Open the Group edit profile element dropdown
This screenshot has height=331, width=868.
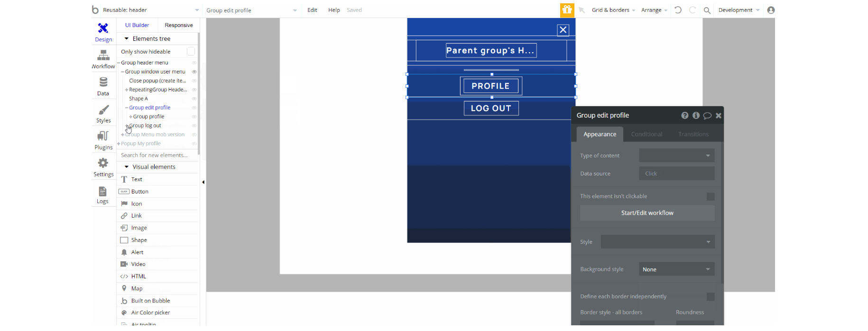[251, 10]
